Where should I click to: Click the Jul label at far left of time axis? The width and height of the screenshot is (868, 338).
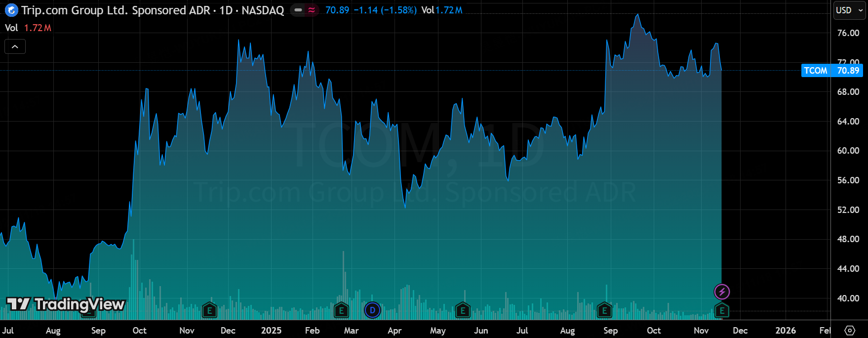[x=8, y=330]
